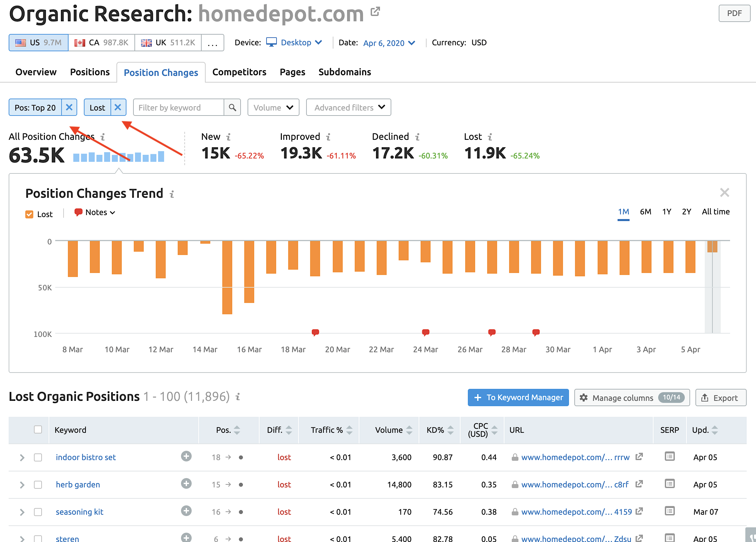Click the search/filter icon next to keyword field

point(233,107)
